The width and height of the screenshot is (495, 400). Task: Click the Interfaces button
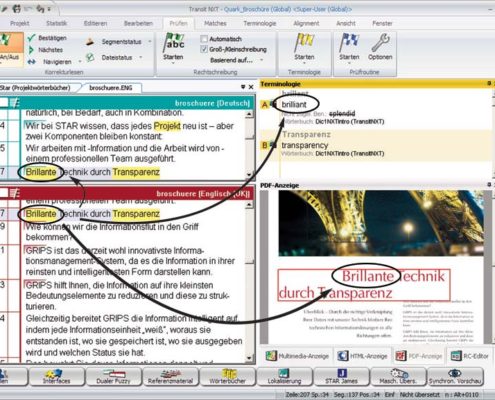pos(56,377)
